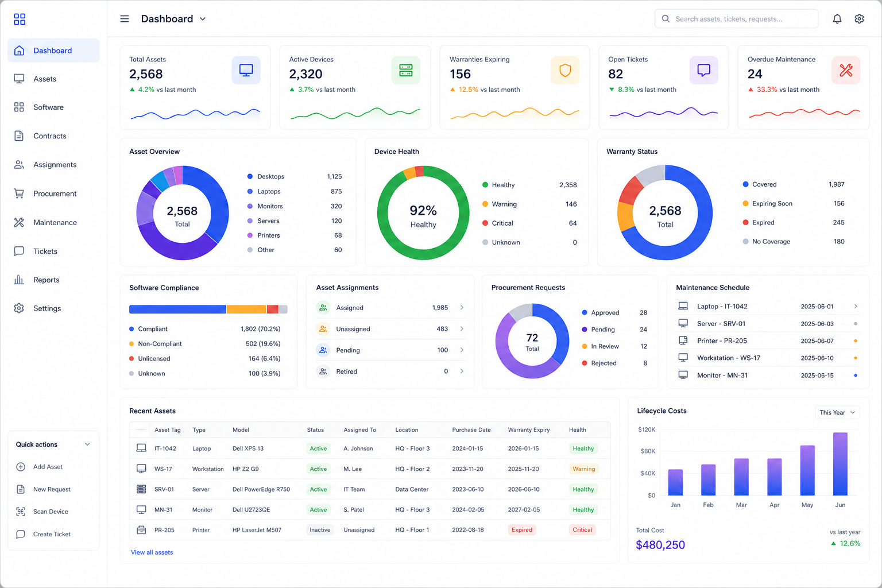Open Assets in sidebar

click(53, 79)
